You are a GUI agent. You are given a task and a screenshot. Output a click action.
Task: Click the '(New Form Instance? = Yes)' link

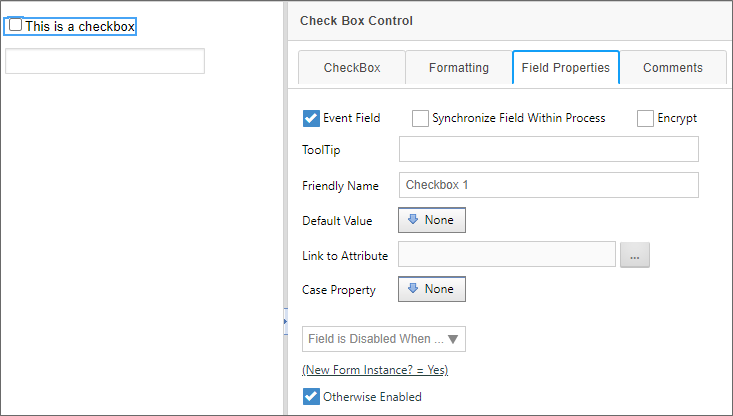click(x=375, y=370)
